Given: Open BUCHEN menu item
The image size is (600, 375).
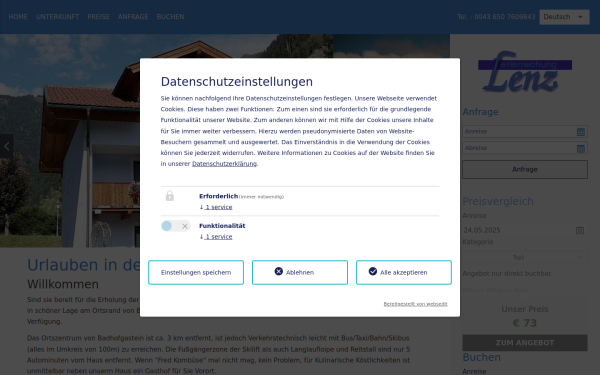Looking at the screenshot, I should pyautogui.click(x=170, y=17).
